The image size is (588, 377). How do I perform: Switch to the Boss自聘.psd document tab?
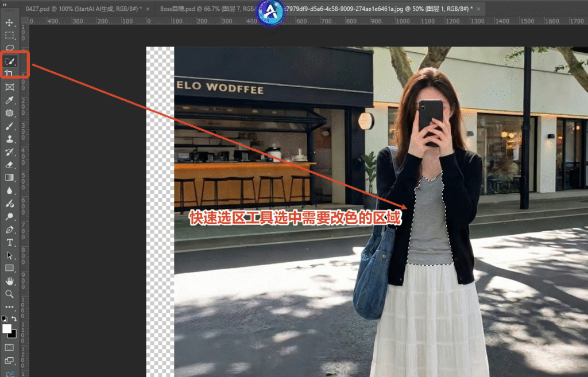tap(207, 9)
